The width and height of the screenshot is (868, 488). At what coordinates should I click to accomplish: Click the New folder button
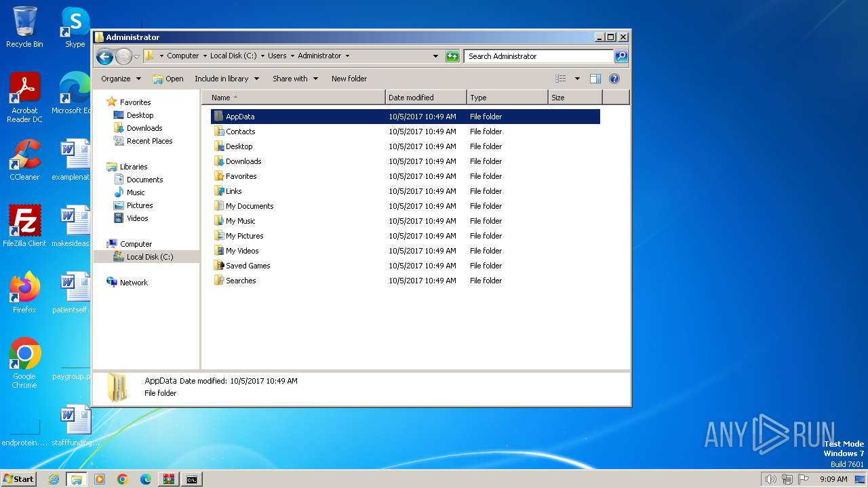click(349, 79)
